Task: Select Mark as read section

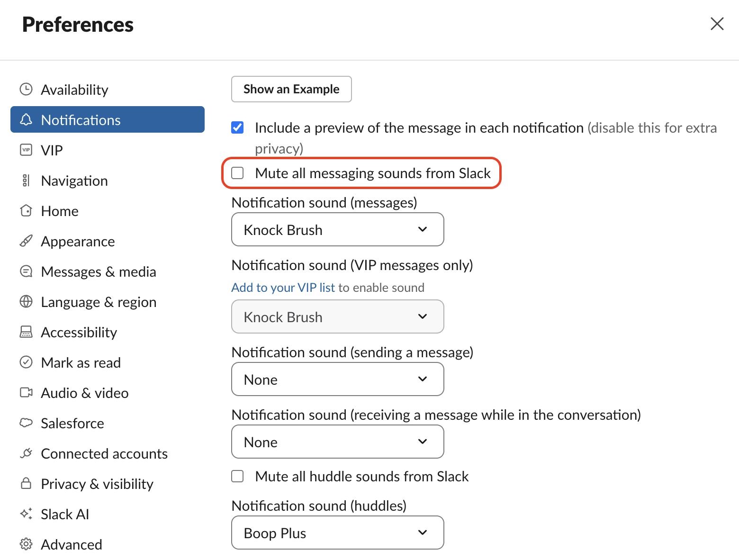Action: [108, 362]
